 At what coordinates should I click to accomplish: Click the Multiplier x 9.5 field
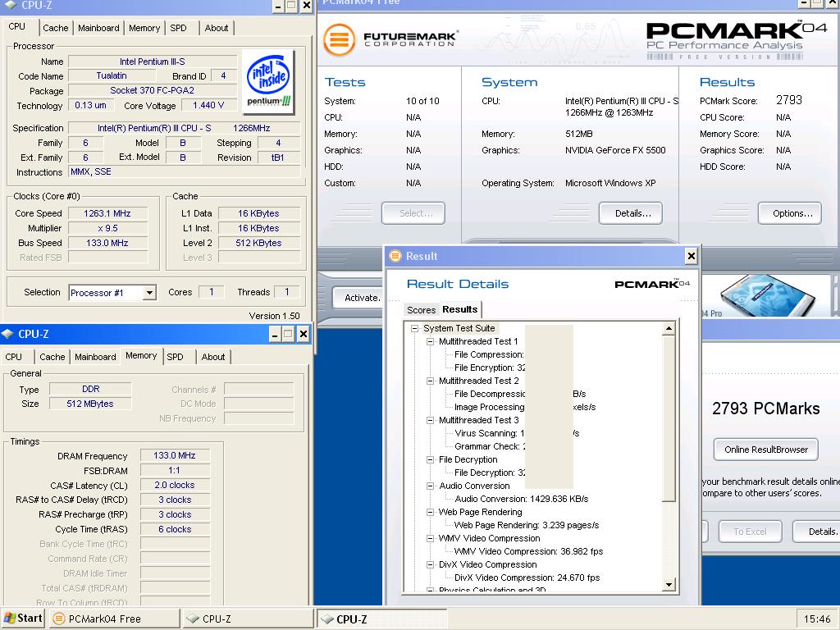click(107, 228)
